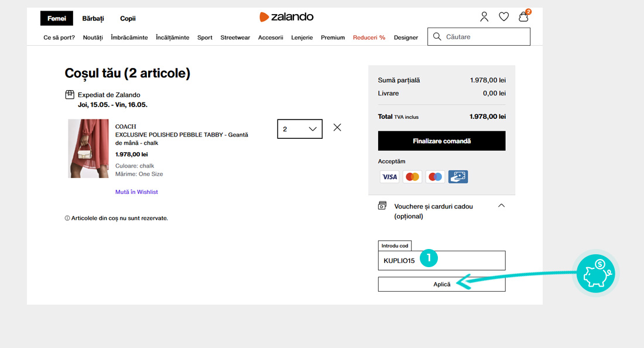This screenshot has width=644, height=348.
Task: Open the quantity dropdown showing 2
Action: click(x=300, y=129)
